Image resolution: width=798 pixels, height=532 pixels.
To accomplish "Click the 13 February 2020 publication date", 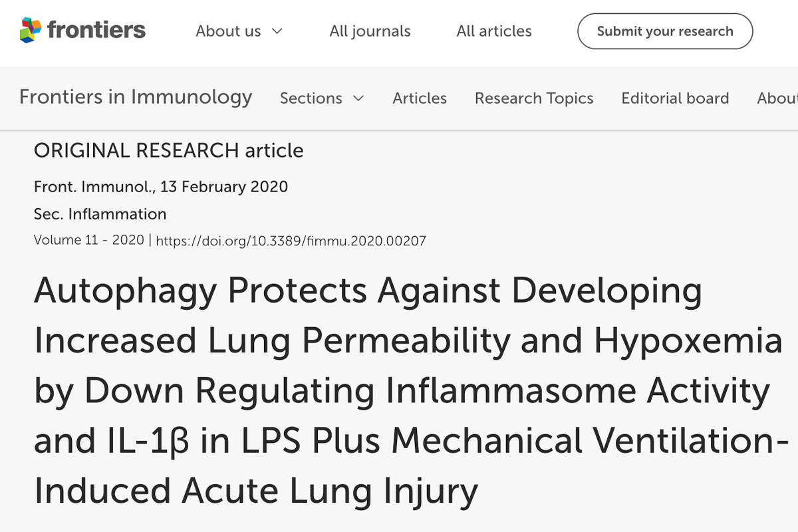I will [x=224, y=187].
